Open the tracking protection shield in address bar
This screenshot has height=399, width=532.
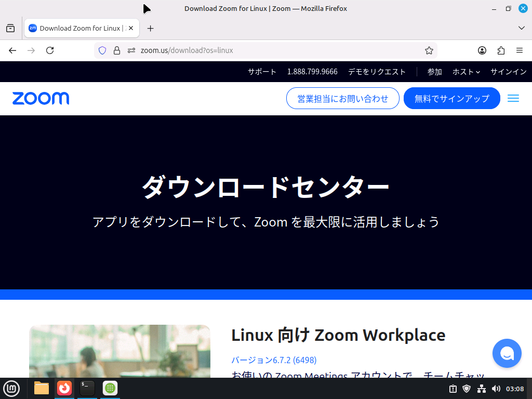(x=102, y=50)
